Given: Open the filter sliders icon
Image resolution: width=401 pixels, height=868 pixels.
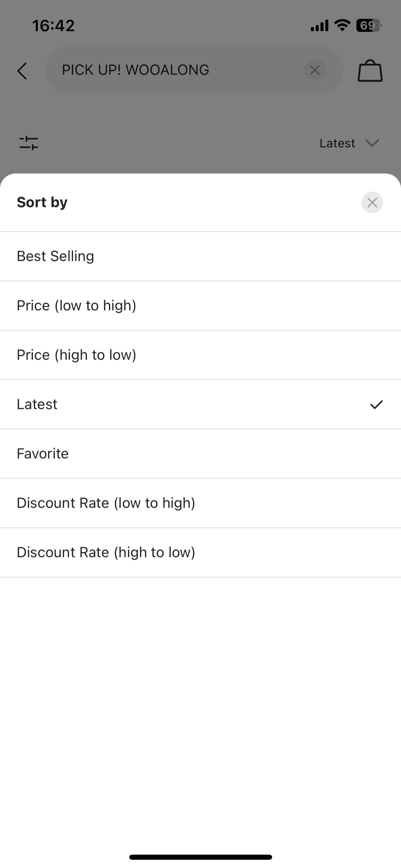Looking at the screenshot, I should point(29,143).
